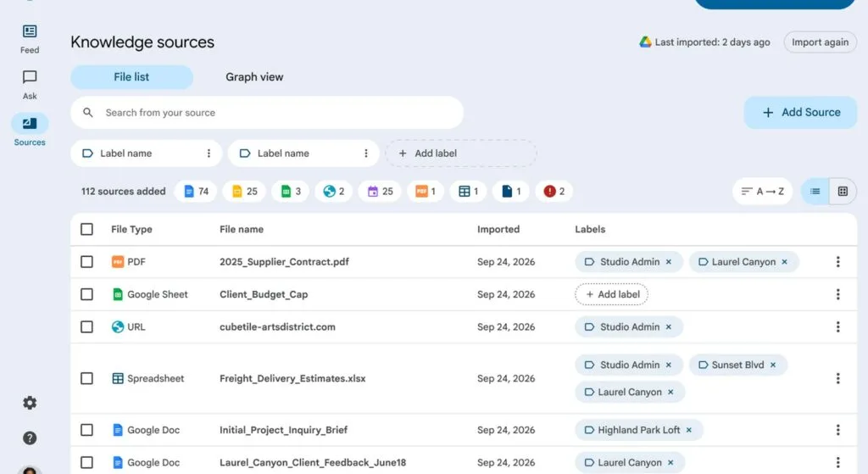The height and width of the screenshot is (474, 868).
Task: Sort by File name column header
Action: point(242,229)
